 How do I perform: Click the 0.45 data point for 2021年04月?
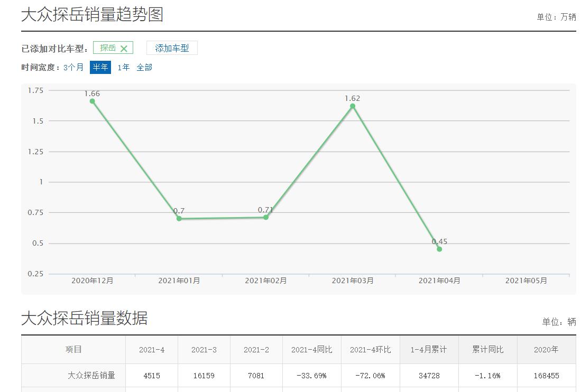point(439,249)
